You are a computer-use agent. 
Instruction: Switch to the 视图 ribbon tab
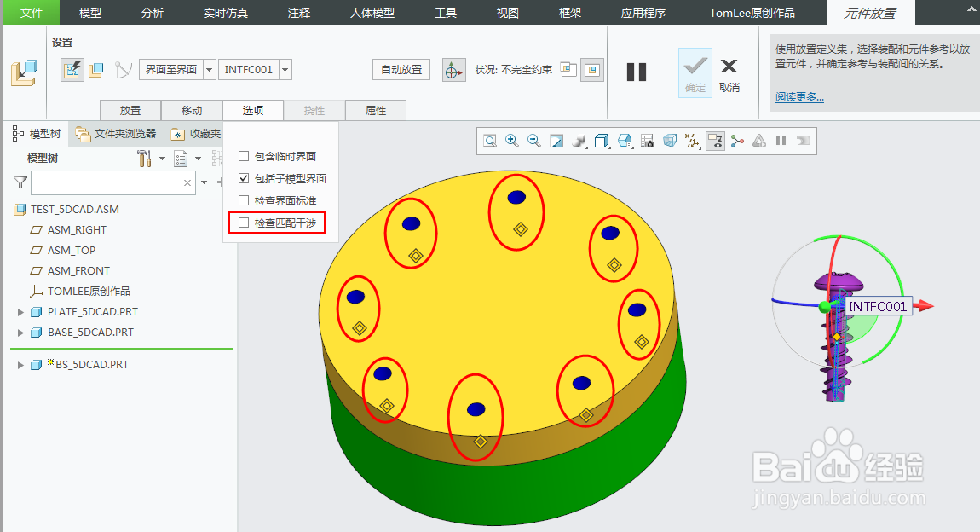tap(508, 13)
